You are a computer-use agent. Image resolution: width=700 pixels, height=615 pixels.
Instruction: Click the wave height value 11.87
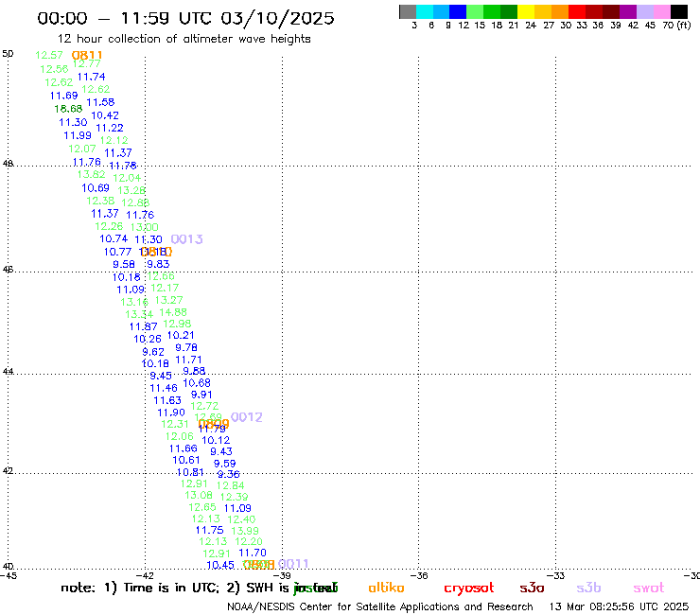(x=143, y=327)
